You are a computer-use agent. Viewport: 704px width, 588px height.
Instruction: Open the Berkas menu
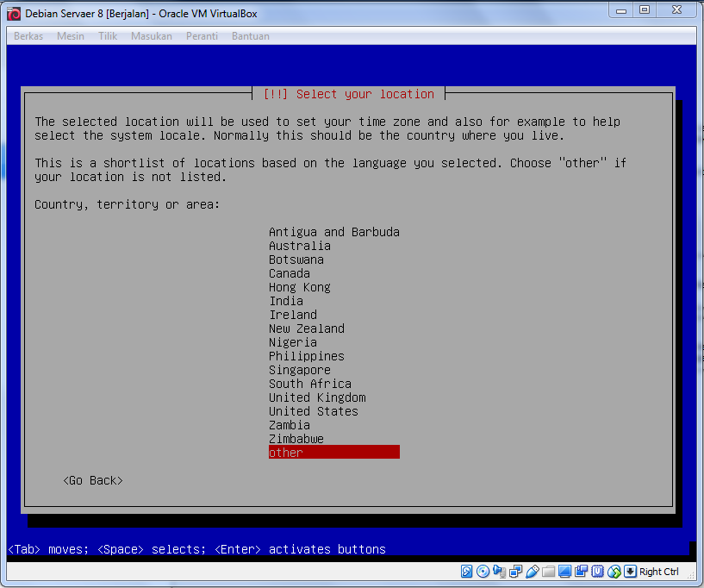coord(28,36)
